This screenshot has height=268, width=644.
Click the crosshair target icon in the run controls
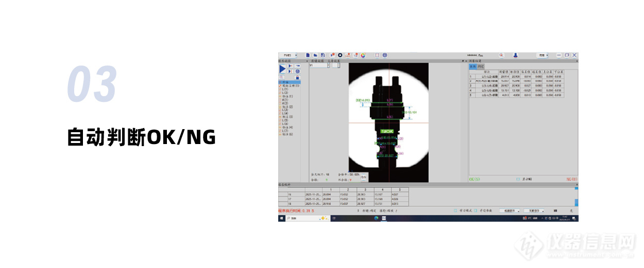297,71
